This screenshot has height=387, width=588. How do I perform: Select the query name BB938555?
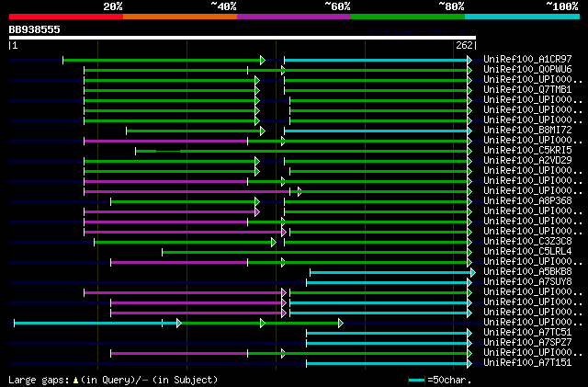pos(34,29)
